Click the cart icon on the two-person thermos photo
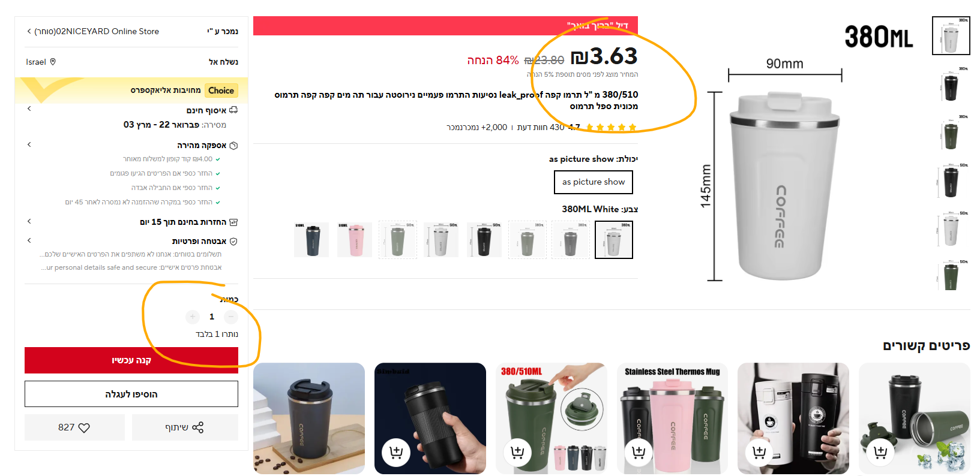The height and width of the screenshot is (476, 980). pyautogui.click(x=759, y=452)
